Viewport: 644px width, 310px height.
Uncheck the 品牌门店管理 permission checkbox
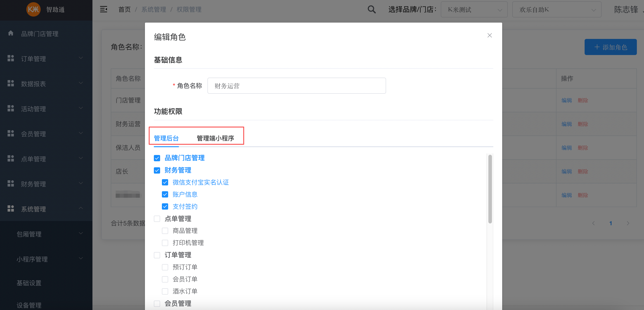(x=157, y=158)
